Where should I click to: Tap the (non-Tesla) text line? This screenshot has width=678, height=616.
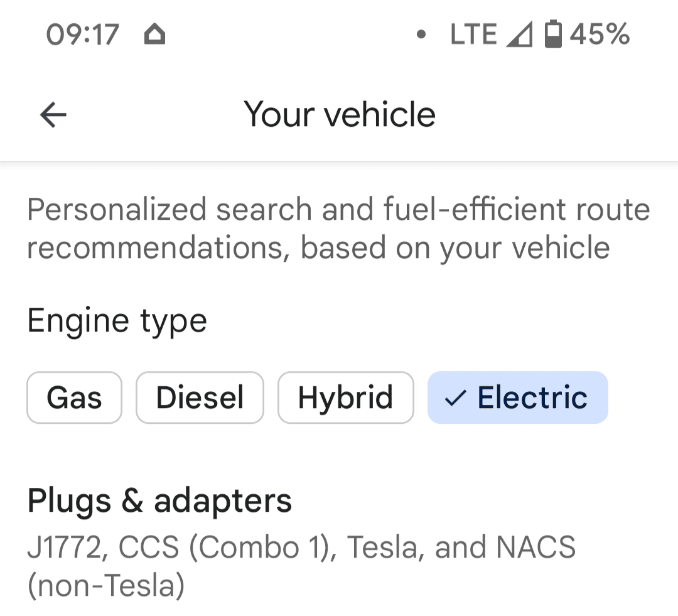tap(105, 586)
